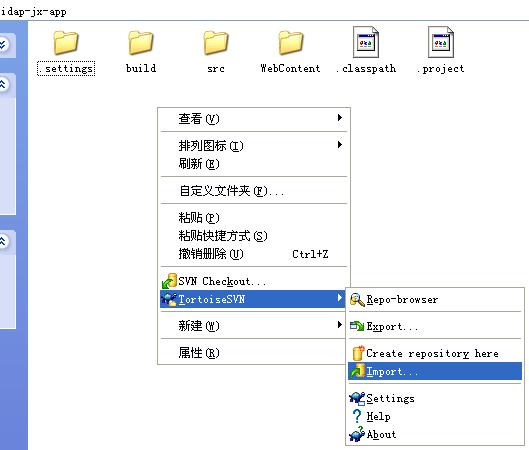Viewport: 529px width, 450px height.
Task: Choose Create repository here
Action: point(435,353)
